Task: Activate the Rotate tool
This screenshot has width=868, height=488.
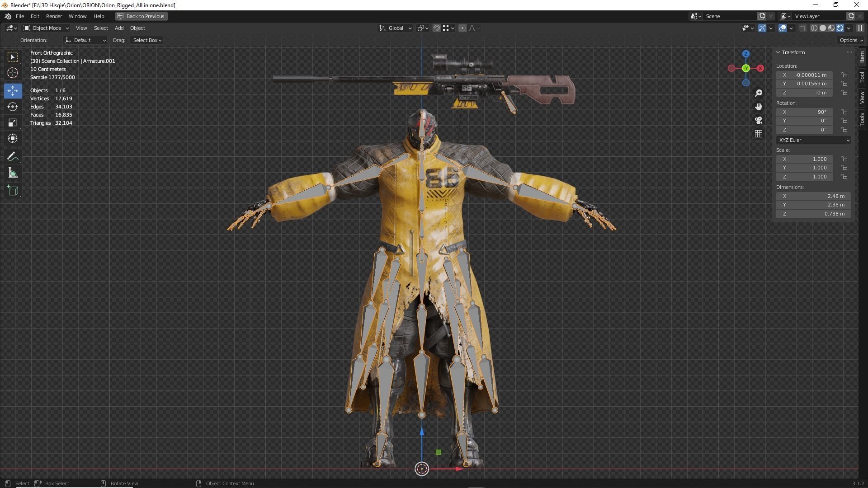Action: click(x=13, y=107)
